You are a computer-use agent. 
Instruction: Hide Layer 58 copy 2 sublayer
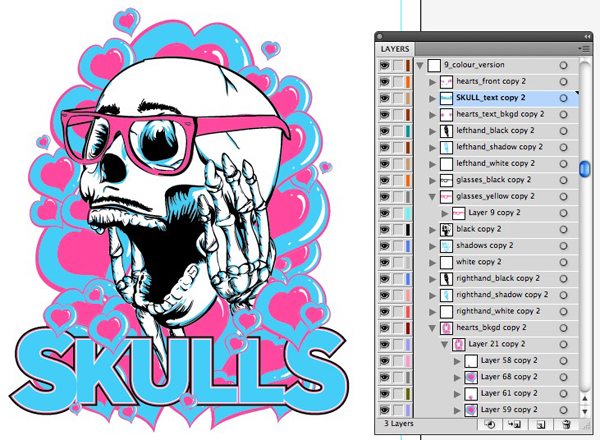coord(385,361)
